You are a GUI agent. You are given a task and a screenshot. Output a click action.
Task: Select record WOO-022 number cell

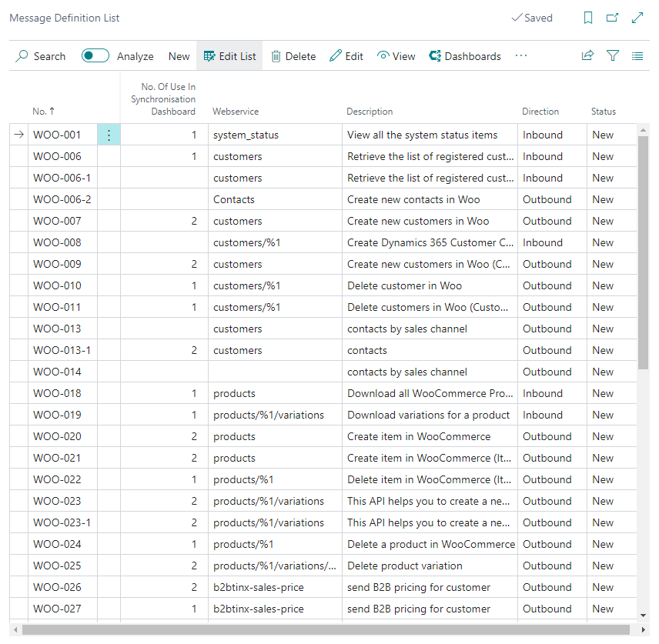(62, 480)
